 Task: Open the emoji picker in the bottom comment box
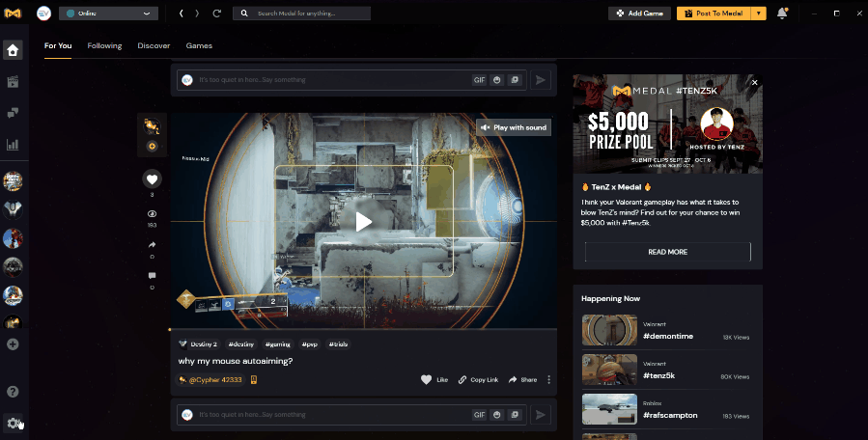click(x=497, y=415)
